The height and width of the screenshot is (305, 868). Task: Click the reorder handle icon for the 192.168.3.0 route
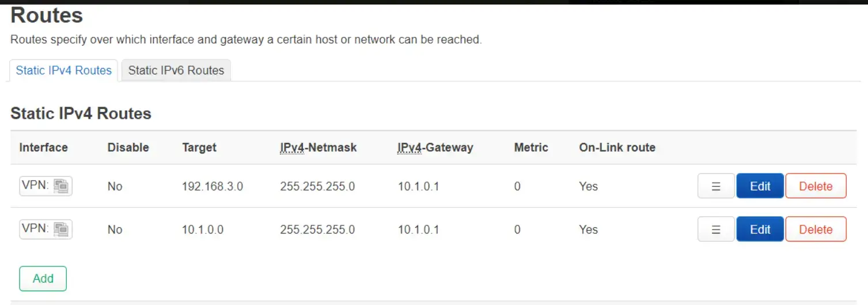tap(716, 186)
